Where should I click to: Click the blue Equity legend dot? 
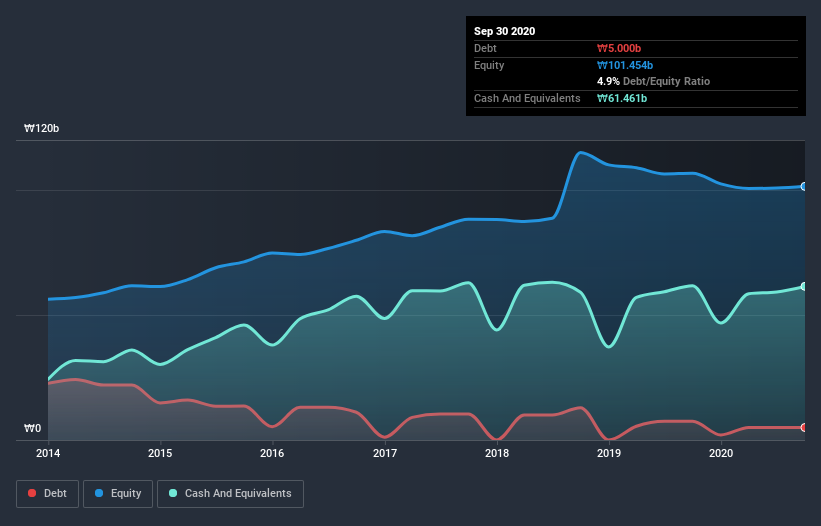coord(99,493)
